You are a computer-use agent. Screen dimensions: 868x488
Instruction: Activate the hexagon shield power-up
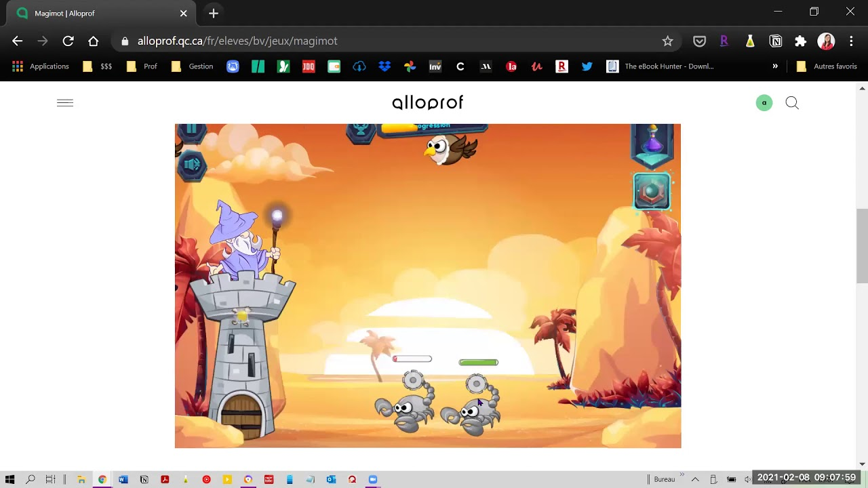tap(652, 192)
